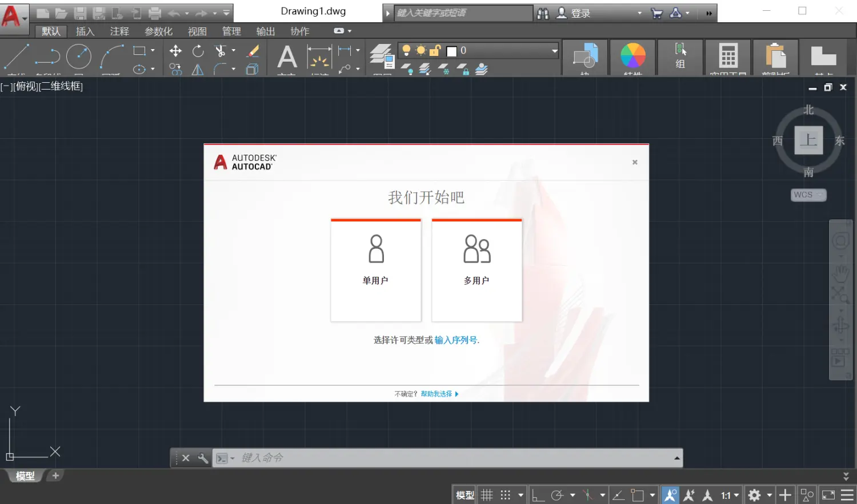Toggle object snap square icon

coord(637,495)
